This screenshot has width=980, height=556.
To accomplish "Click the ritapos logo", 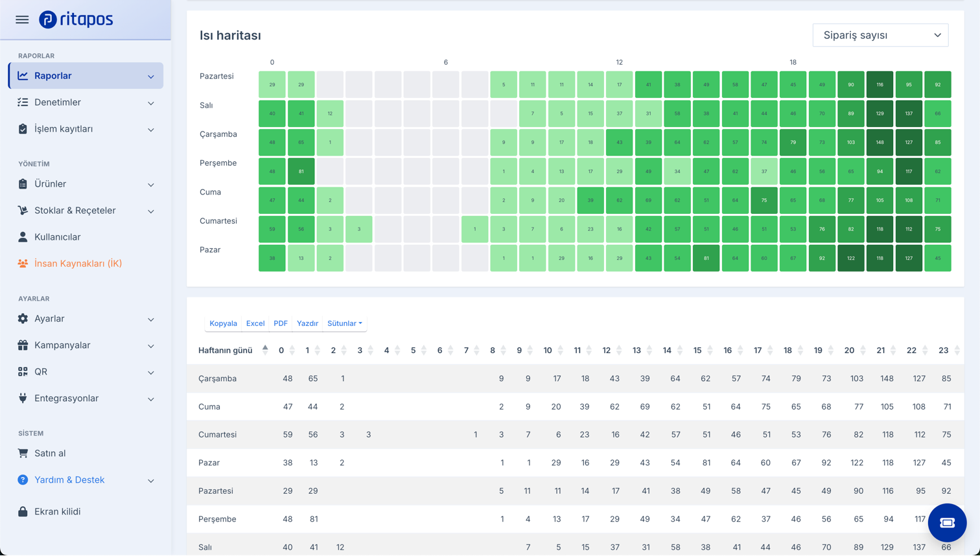I will [x=76, y=19].
